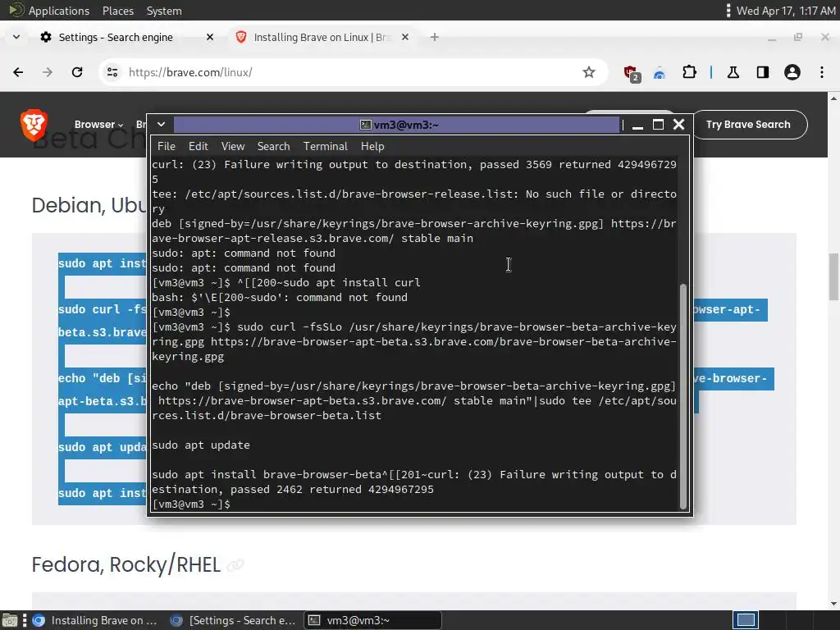Open the profile avatar menu
This screenshot has width=840, height=630.
[792, 72]
